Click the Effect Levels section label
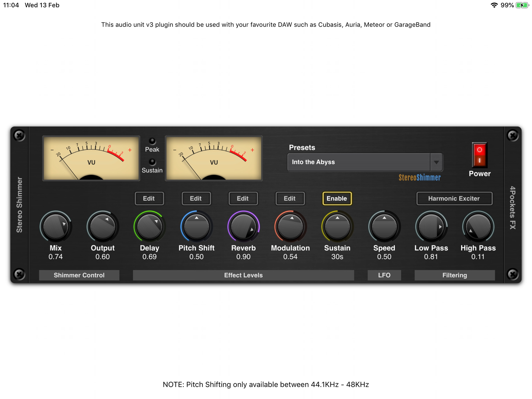 243,275
